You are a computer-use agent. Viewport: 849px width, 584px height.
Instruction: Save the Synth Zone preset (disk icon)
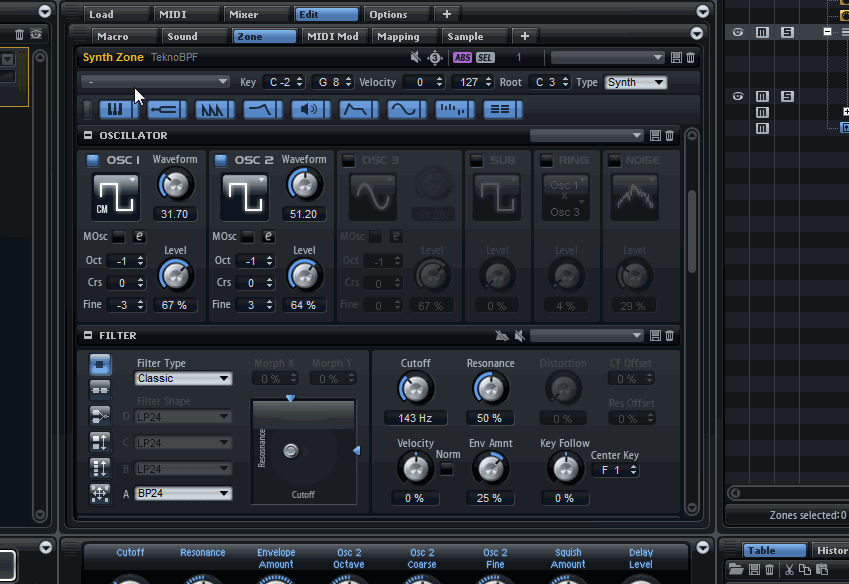click(x=676, y=57)
